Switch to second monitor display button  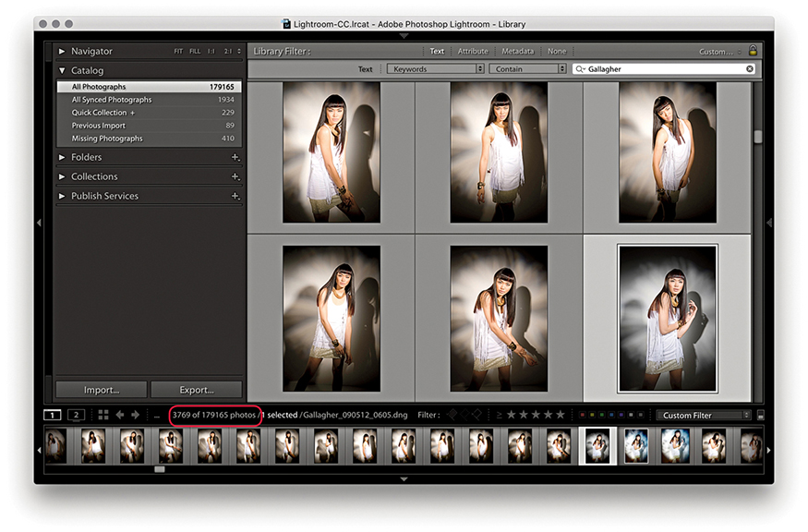tap(78, 416)
